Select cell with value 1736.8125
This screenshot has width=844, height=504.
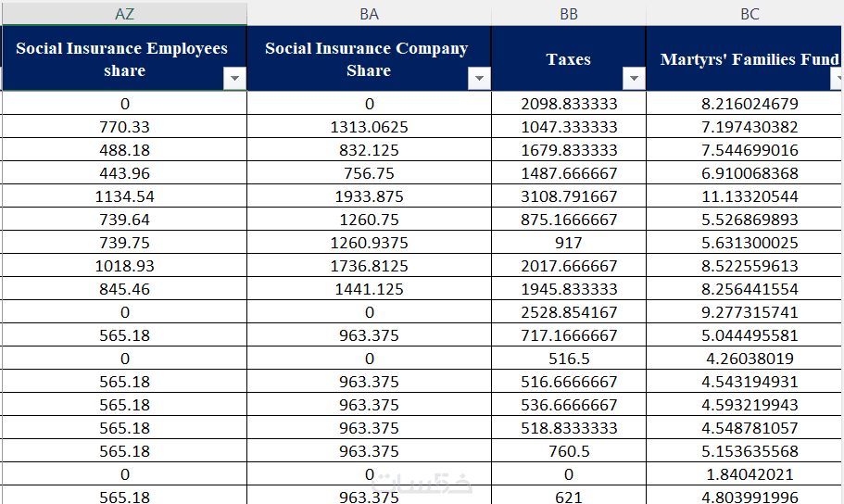pos(370,266)
